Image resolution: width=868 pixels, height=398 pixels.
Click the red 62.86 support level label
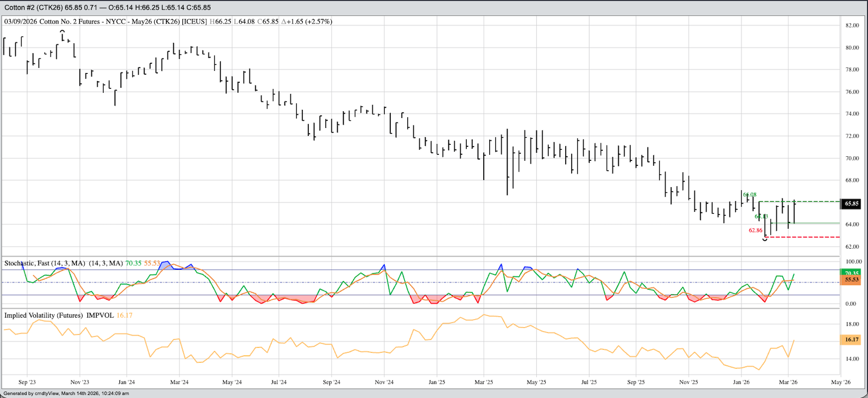tap(755, 230)
